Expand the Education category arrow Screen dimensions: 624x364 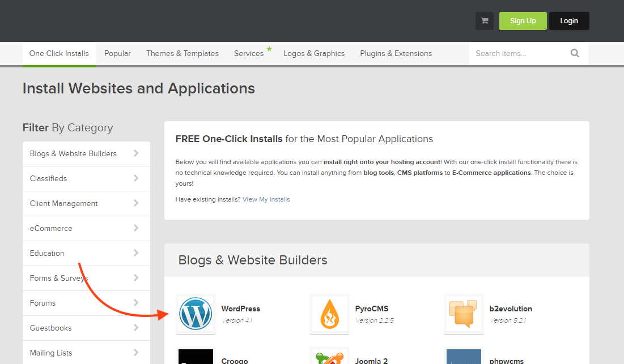coord(136,253)
